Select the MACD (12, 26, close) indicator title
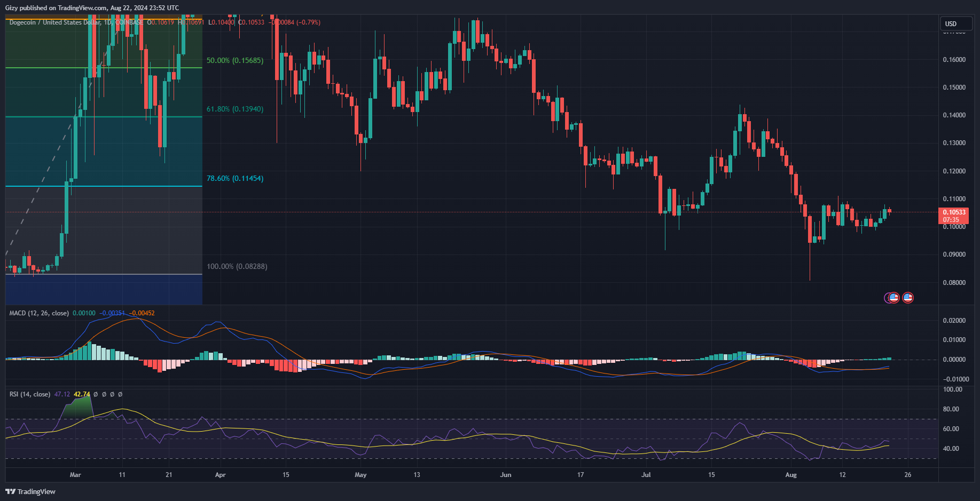The image size is (980, 501). point(39,313)
